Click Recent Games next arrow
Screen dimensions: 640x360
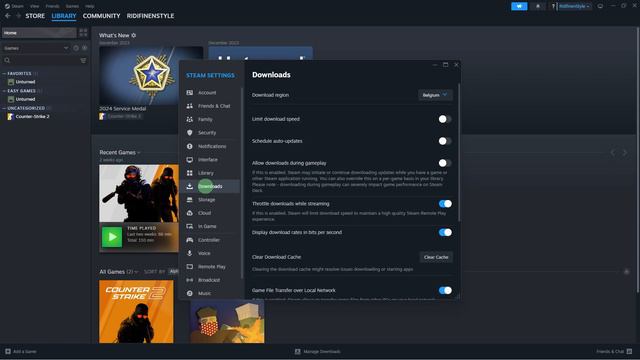pyautogui.click(x=625, y=153)
